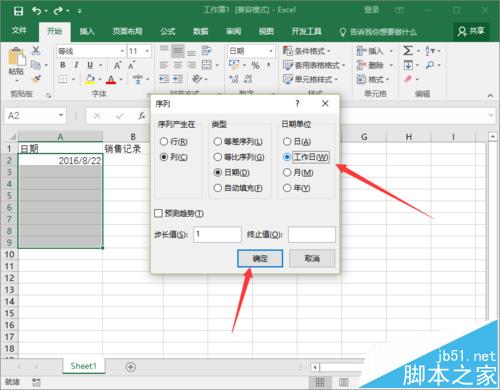The image size is (500, 390).
Task: Select 自动填充(F) autofill type
Action: [x=238, y=188]
